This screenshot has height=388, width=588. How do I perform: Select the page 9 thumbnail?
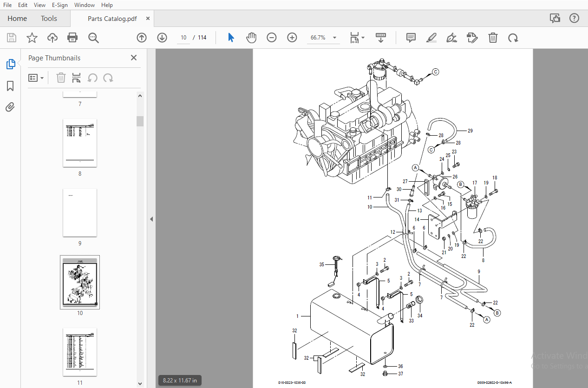click(x=80, y=212)
